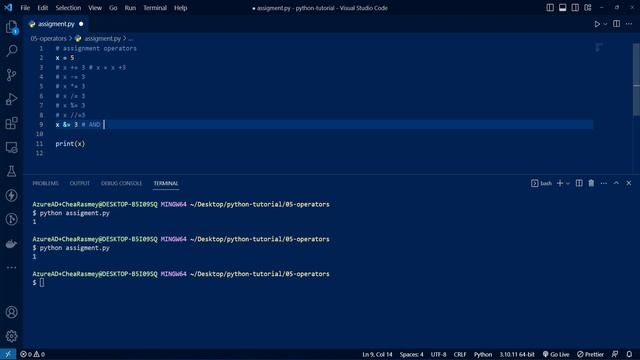Open the Thunder Client lightning icon
The width and height of the screenshot is (640, 360).
point(11,196)
